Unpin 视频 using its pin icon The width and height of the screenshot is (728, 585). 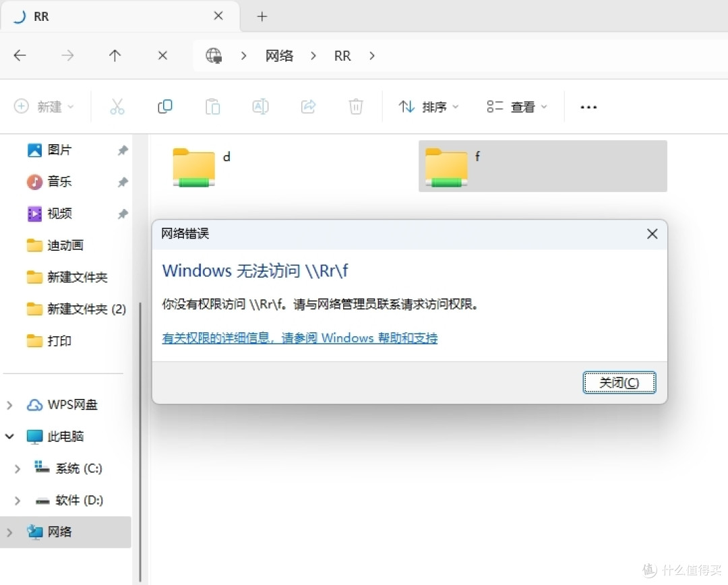(x=123, y=214)
